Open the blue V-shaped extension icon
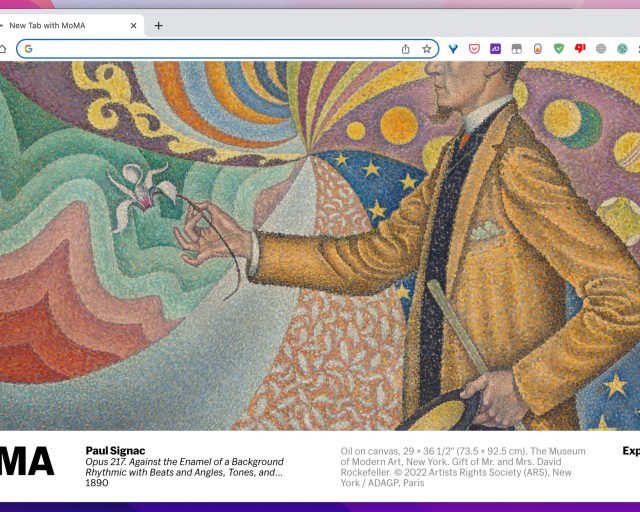640x512 pixels. (453, 49)
